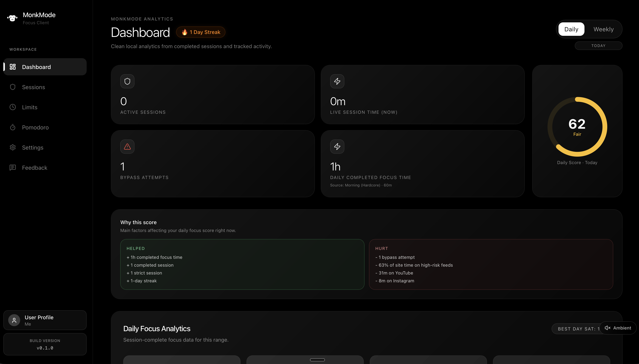This screenshot has height=364, width=639.
Task: Click the Daily Score progress ring
Action: coord(577,126)
